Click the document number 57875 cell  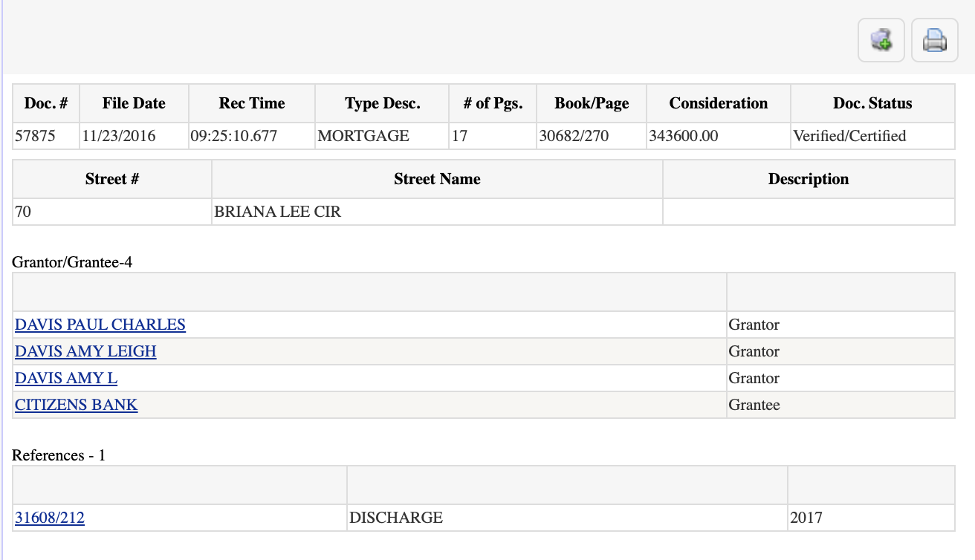36,136
